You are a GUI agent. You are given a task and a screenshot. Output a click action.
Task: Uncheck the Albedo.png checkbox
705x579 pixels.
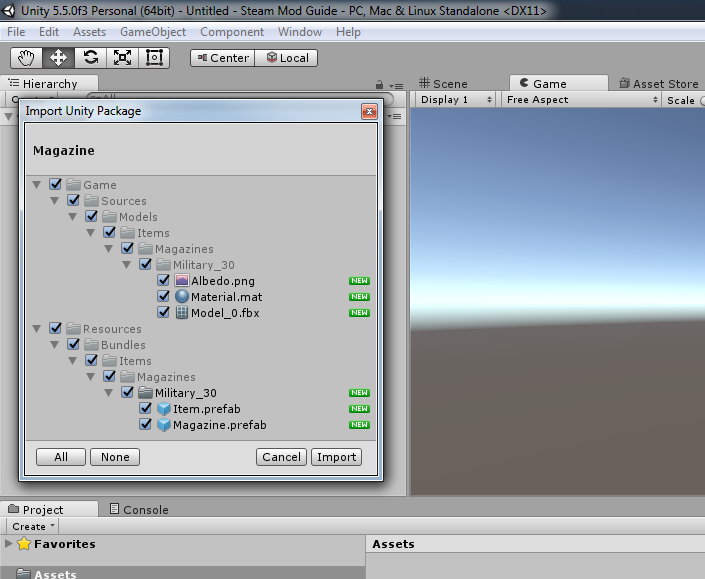[x=163, y=280]
